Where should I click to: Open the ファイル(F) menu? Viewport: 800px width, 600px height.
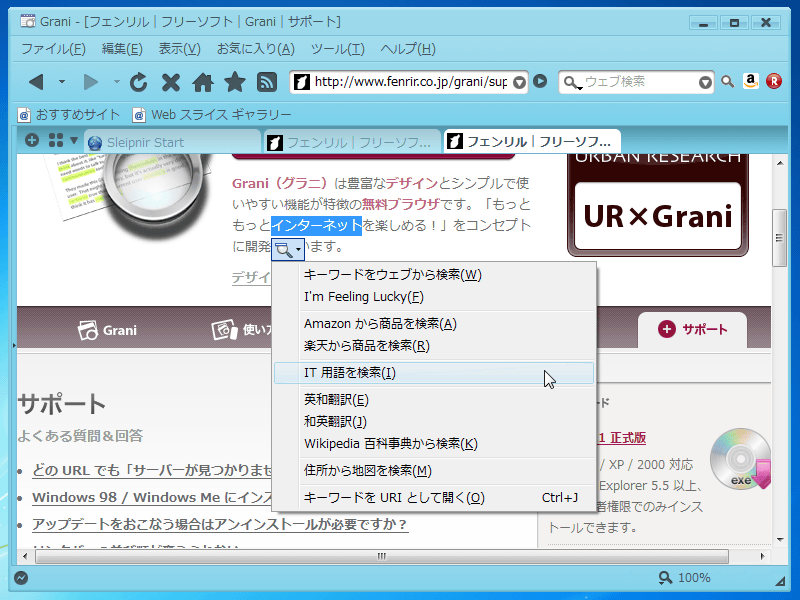[x=53, y=49]
